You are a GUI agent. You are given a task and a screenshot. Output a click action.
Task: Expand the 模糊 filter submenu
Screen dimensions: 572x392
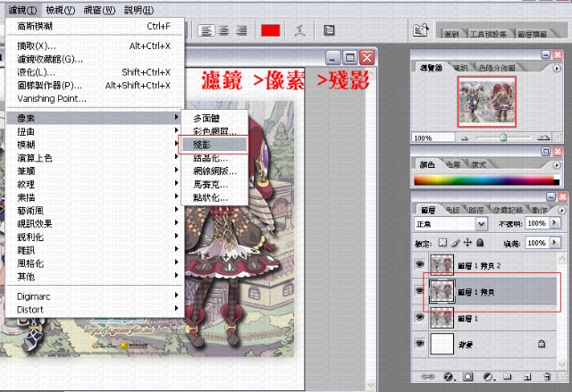tap(95, 145)
